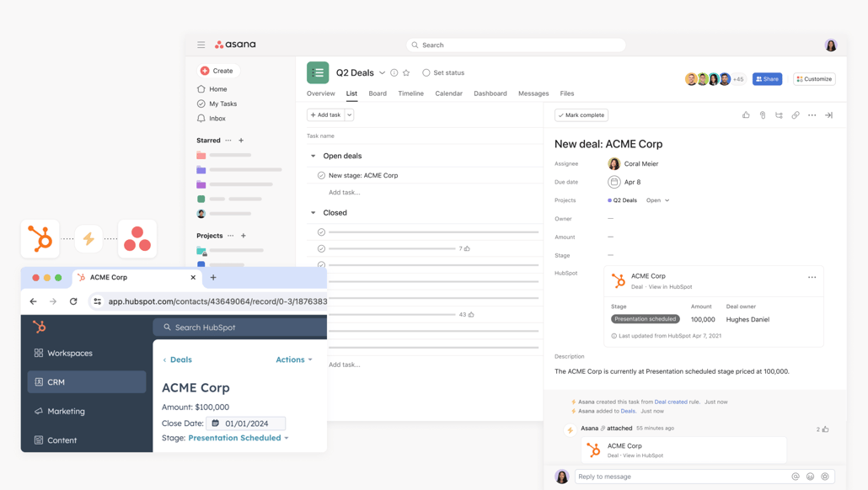This screenshot has width=868, height=490.
Task: Collapse the Open deals section
Action: [313, 156]
